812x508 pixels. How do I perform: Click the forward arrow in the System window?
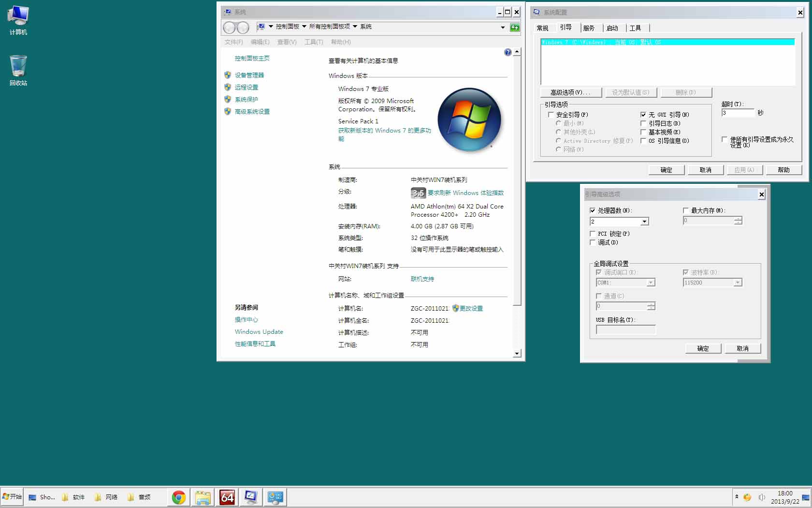[243, 28]
